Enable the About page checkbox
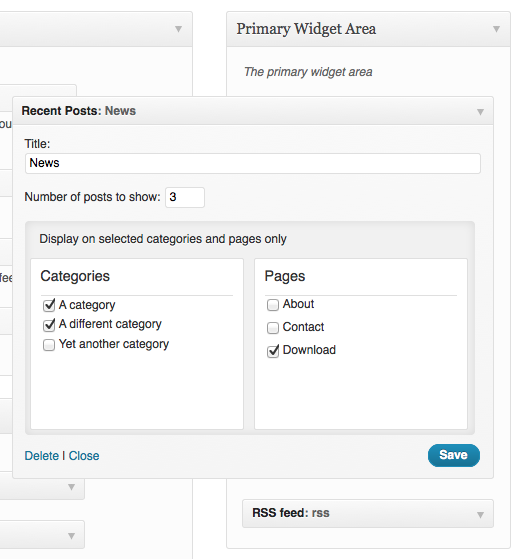Image resolution: width=520 pixels, height=559 pixels. point(273,305)
